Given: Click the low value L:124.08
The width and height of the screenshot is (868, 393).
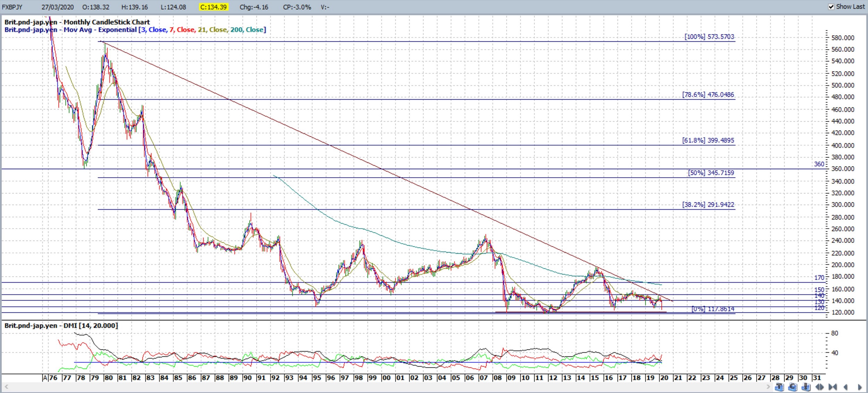Looking at the screenshot, I should pyautogui.click(x=173, y=7).
